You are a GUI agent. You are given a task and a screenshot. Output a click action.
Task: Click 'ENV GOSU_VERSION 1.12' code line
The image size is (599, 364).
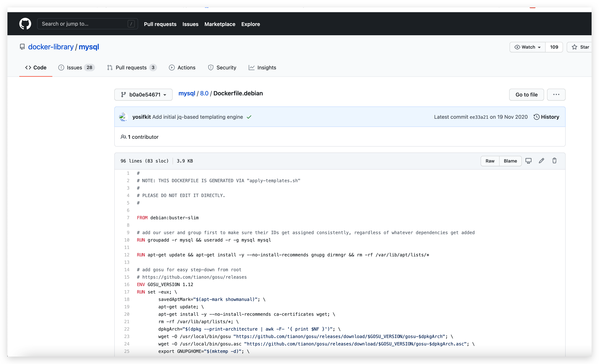[165, 285]
